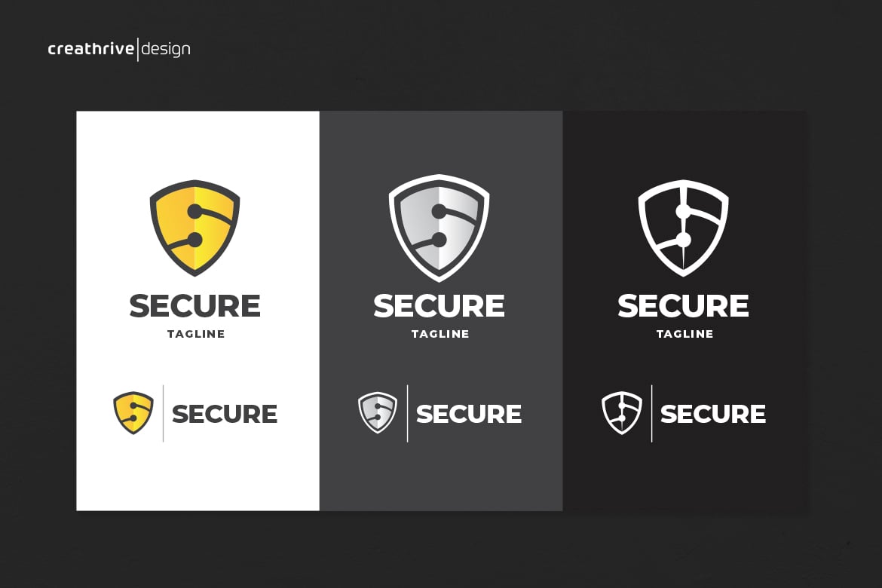Click the white panel's empty bottom area
The image size is (882, 588).
pyautogui.click(x=198, y=477)
